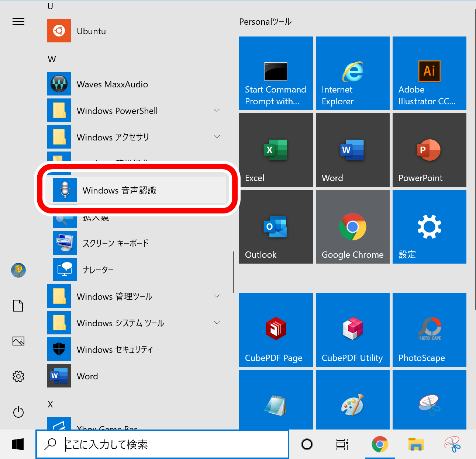Open the CubePDF Page tile
Image resolution: width=476 pixels, height=459 pixels.
pos(276,330)
